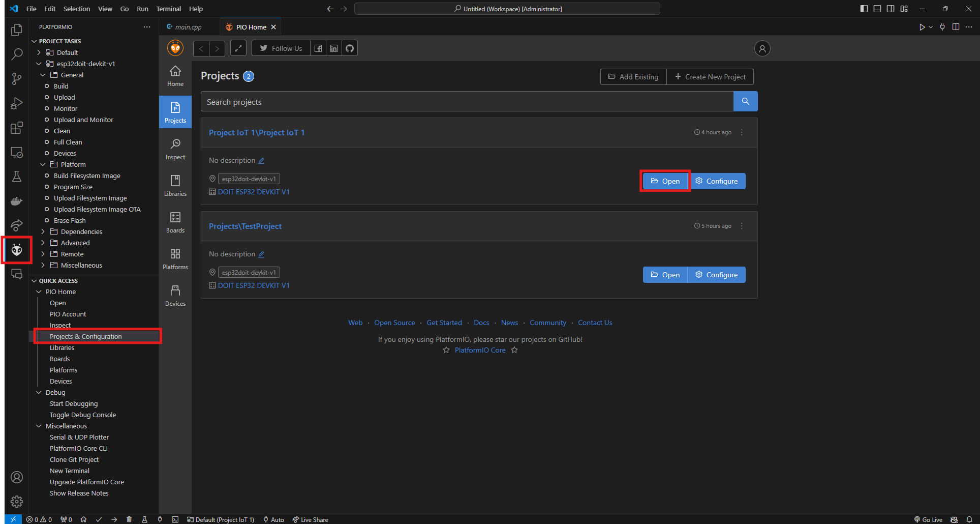
Task: Toggle Primary Side Bar layout icon
Action: 864,9
